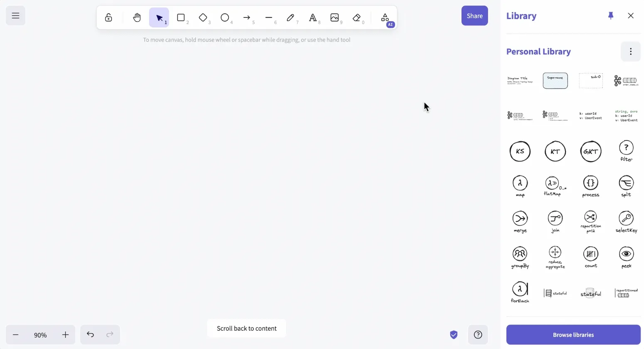The height and width of the screenshot is (349, 644).
Task: Select the Draw tool
Action: 291,17
